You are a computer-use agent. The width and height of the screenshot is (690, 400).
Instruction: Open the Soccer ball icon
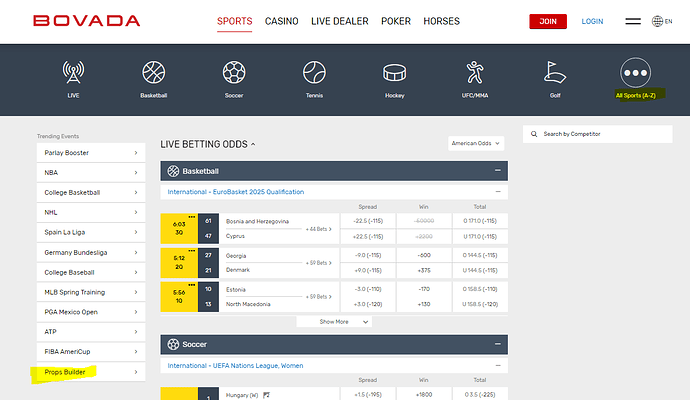click(234, 73)
